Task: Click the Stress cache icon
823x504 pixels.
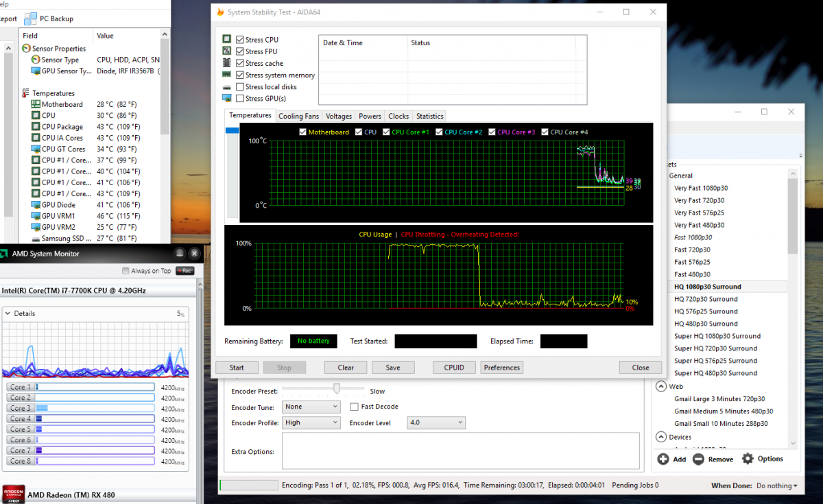Action: 227,63
